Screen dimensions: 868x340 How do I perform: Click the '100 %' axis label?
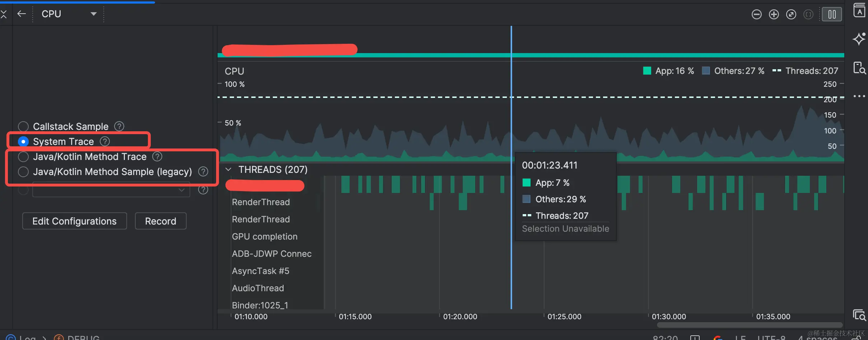(235, 84)
